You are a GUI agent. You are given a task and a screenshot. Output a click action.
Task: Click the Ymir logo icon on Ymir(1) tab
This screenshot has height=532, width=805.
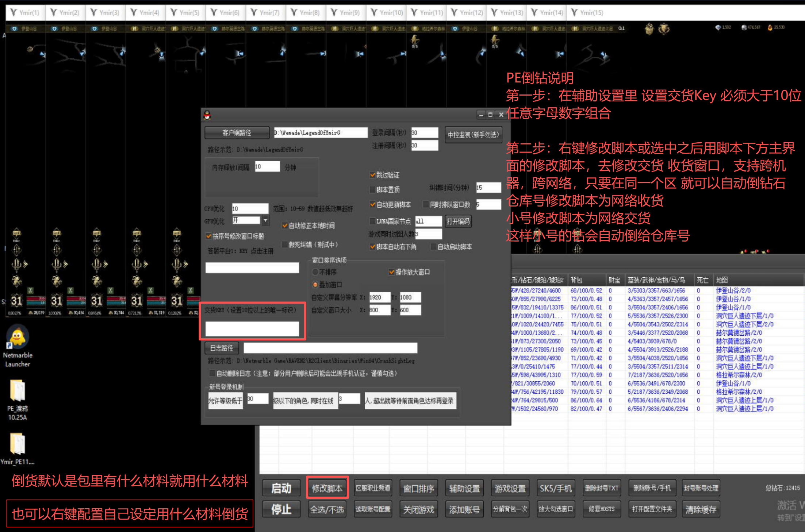point(14,13)
